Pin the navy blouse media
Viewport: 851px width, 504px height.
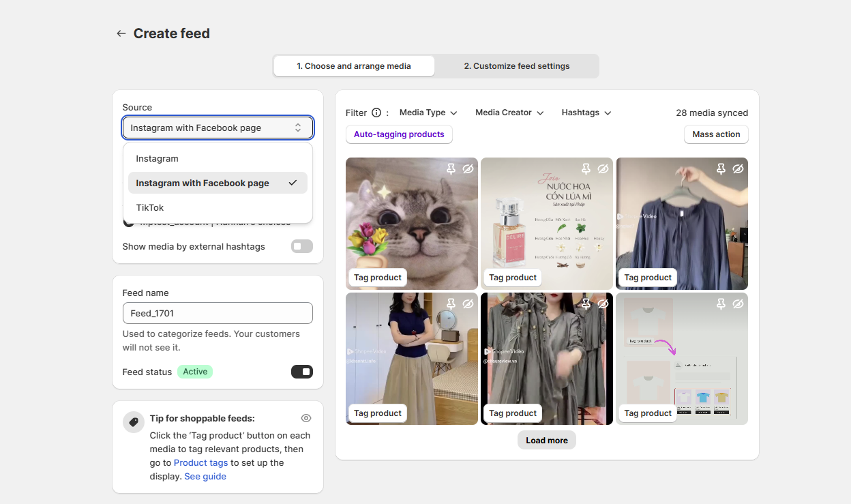(721, 168)
